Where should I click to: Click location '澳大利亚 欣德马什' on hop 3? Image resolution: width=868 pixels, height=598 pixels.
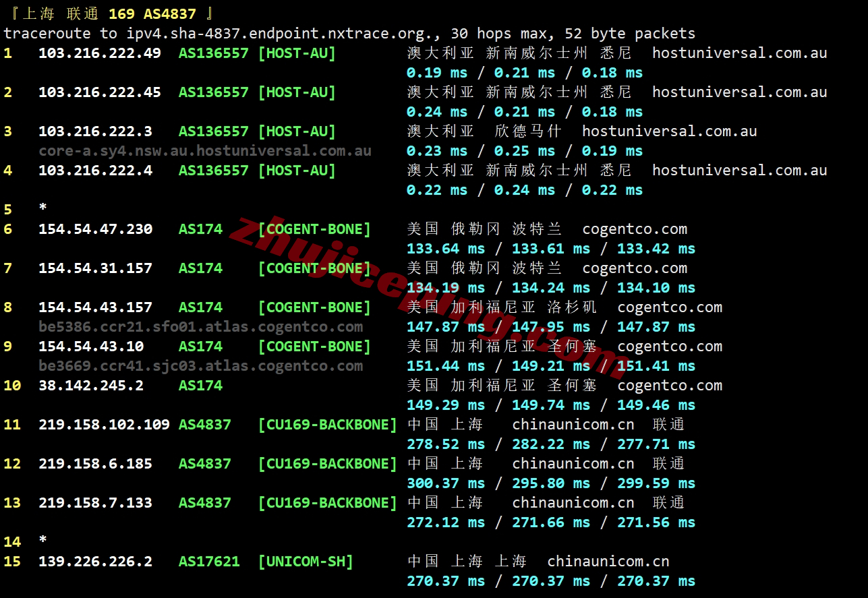tap(484, 131)
